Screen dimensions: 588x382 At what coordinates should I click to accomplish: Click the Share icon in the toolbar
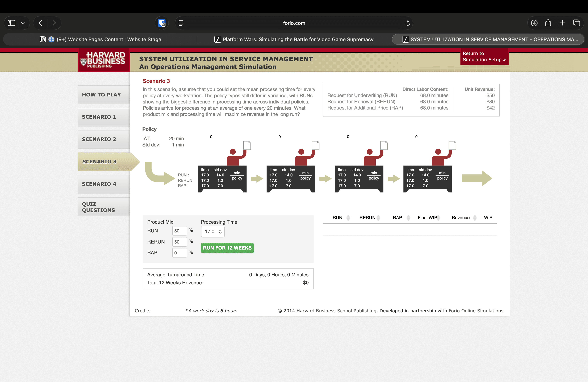tap(548, 23)
